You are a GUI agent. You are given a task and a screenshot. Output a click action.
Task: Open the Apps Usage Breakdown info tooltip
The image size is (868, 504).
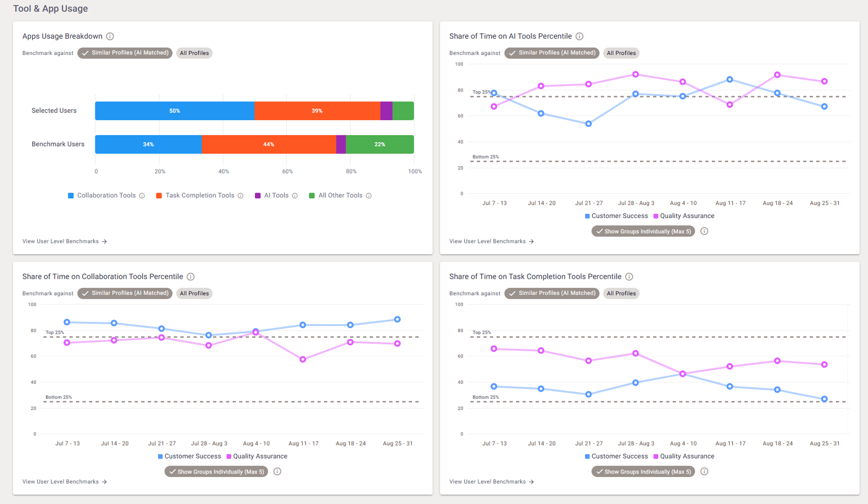coord(109,36)
